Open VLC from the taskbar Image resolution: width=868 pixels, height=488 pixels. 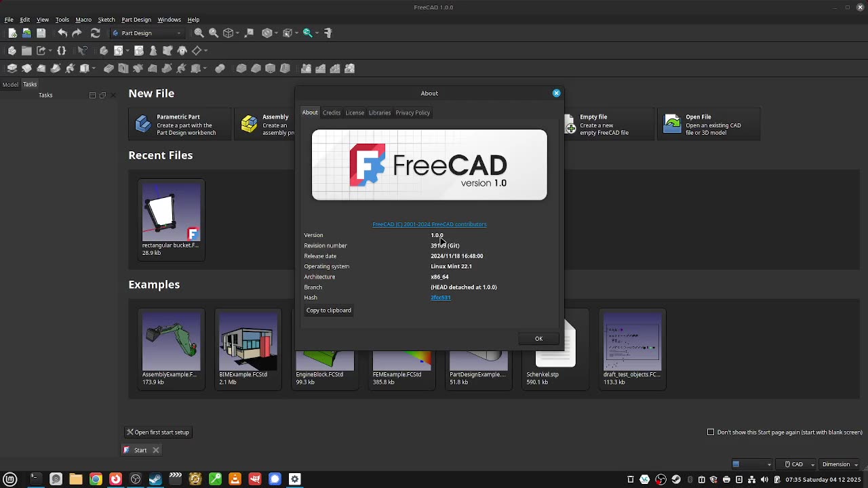click(x=235, y=479)
